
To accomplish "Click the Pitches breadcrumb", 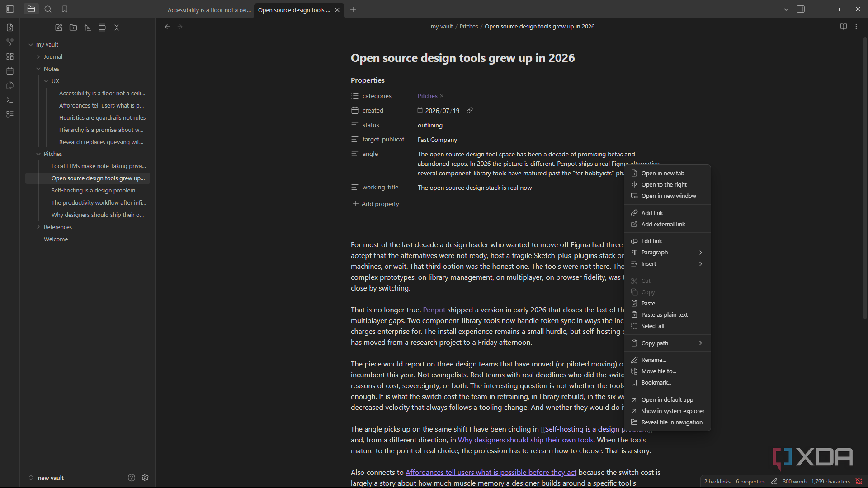I will click(x=468, y=27).
